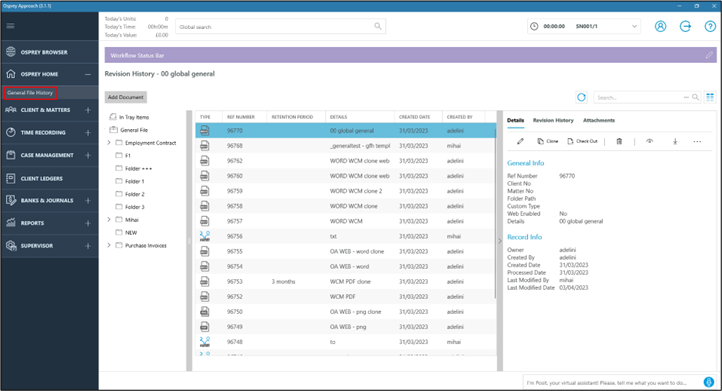Select the OA WEB - word row 96754
This screenshot has height=391, width=722.
pos(345,266)
